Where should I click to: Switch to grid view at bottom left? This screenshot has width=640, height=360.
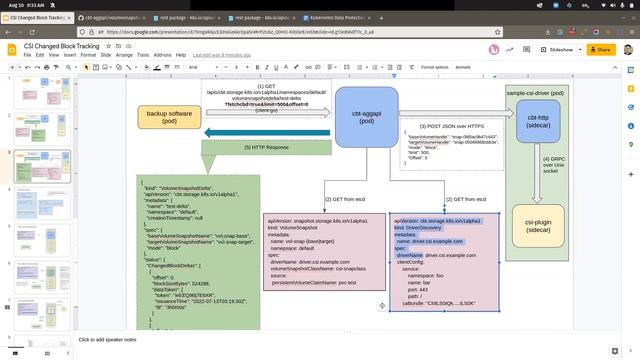tap(47, 353)
